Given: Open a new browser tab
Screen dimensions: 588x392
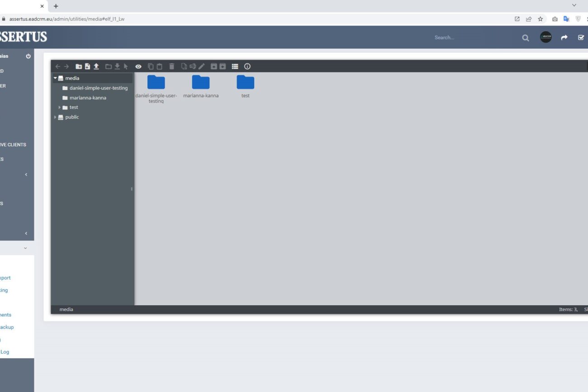Looking at the screenshot, I should 56,6.
